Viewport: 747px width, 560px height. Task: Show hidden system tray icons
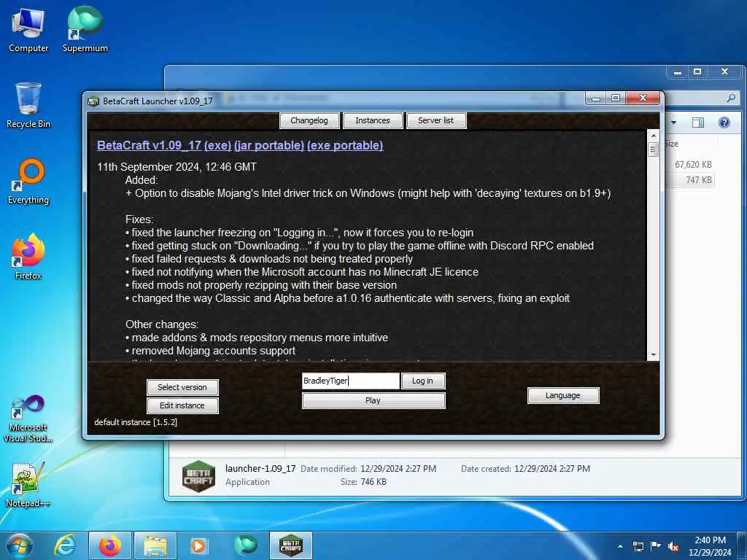620,546
